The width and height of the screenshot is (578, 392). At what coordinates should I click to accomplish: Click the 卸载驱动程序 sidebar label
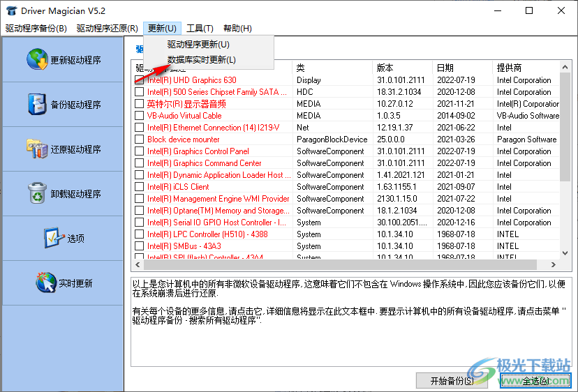click(75, 194)
